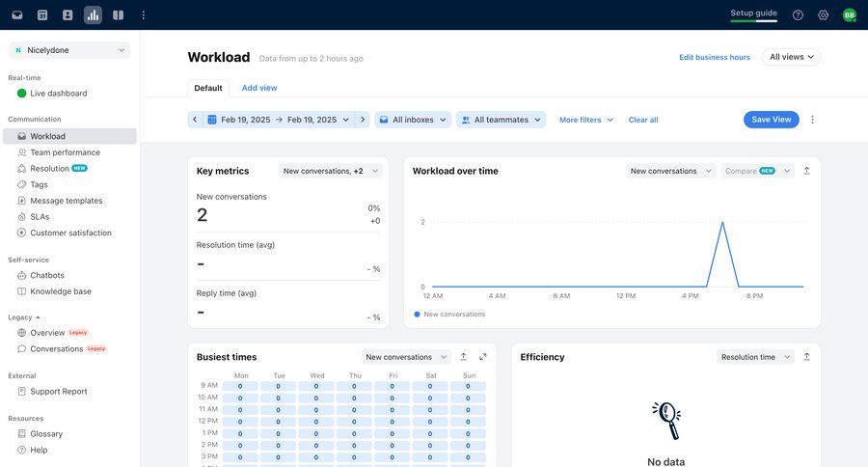Open the settings gear icon
The width and height of the screenshot is (868, 467).
click(824, 15)
